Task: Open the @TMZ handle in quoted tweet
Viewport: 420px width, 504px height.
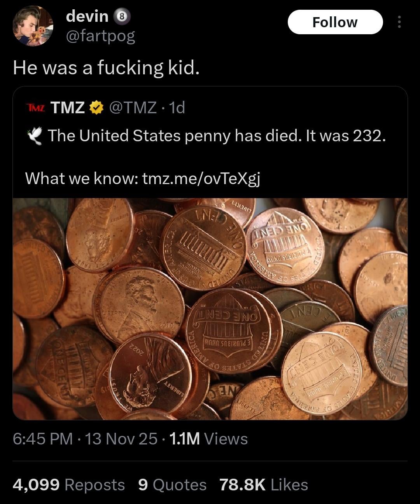Action: point(133,107)
